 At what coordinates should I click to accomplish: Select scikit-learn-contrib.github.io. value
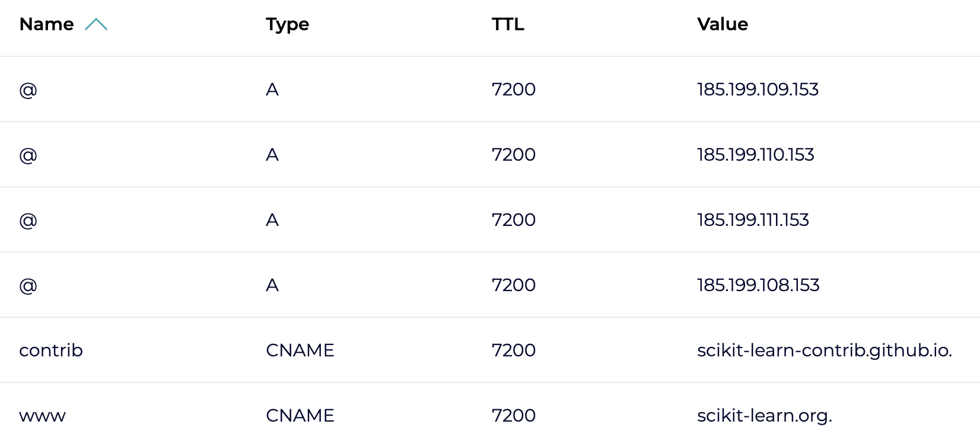tap(825, 350)
